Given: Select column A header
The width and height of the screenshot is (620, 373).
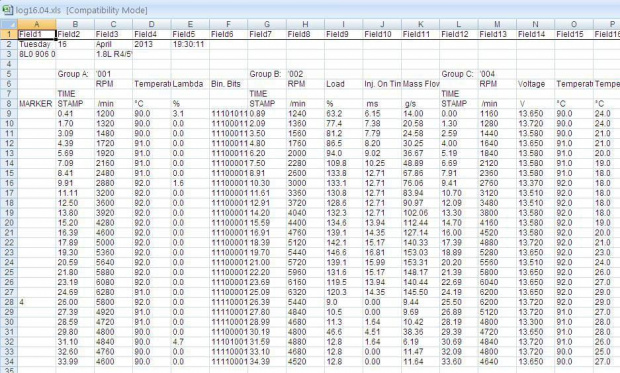Looking at the screenshot, I should (x=37, y=25).
